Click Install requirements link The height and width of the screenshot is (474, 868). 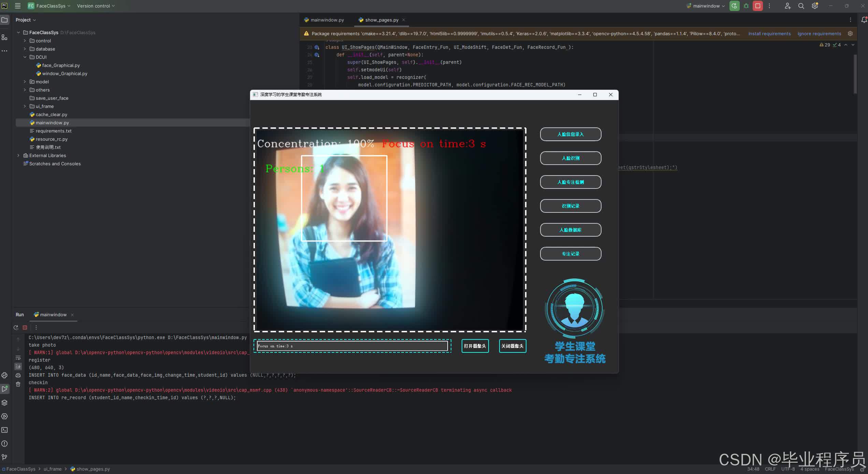tap(769, 33)
